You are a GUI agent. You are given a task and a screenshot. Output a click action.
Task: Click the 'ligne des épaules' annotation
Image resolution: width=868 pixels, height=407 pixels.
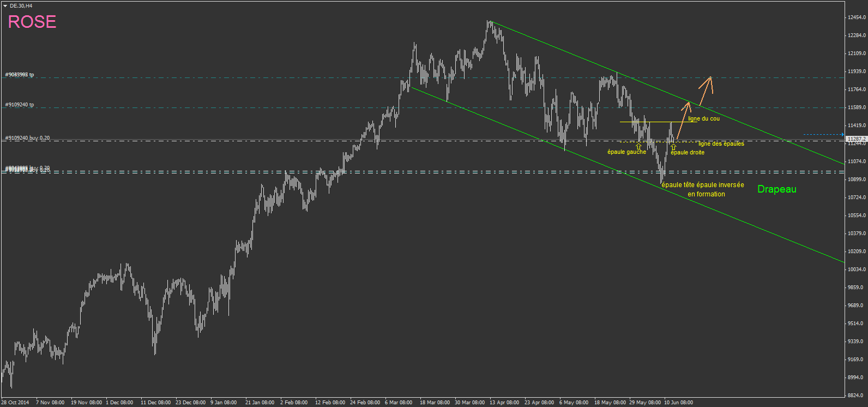(721, 144)
